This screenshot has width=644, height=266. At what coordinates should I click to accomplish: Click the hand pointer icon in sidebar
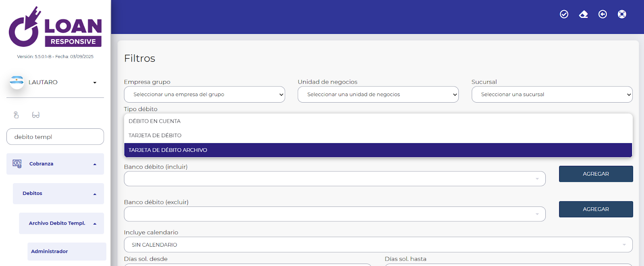click(16, 115)
